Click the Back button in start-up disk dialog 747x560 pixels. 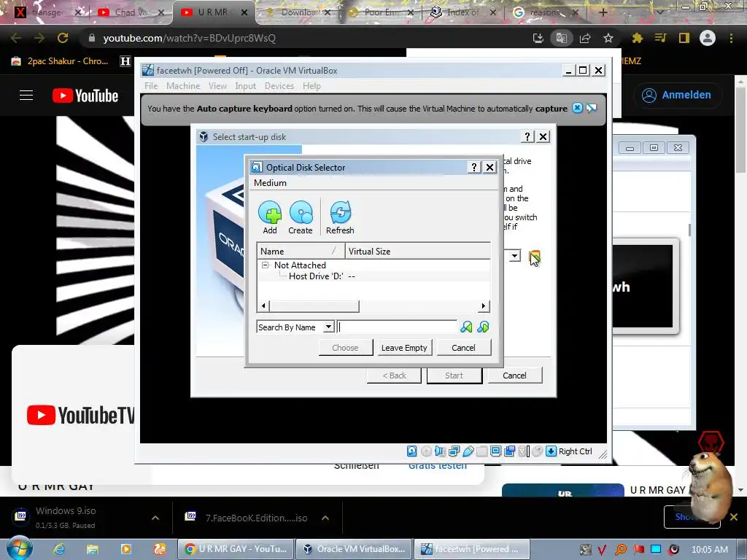tap(394, 376)
